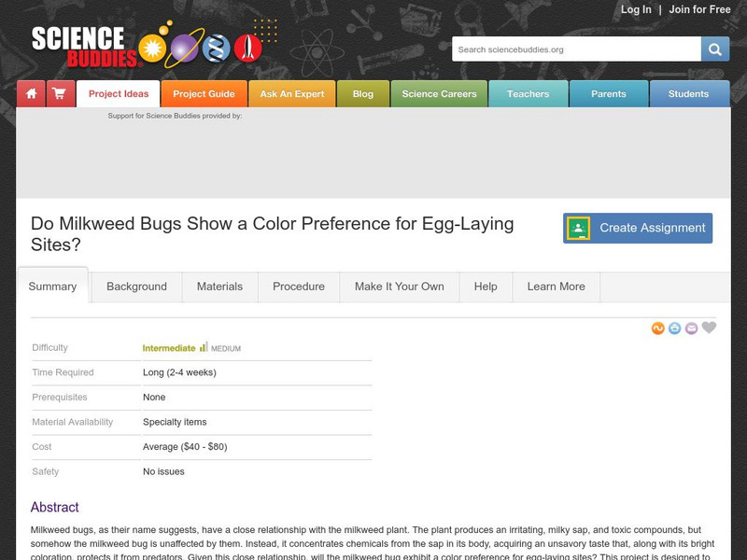Open the Materials tab

219,287
